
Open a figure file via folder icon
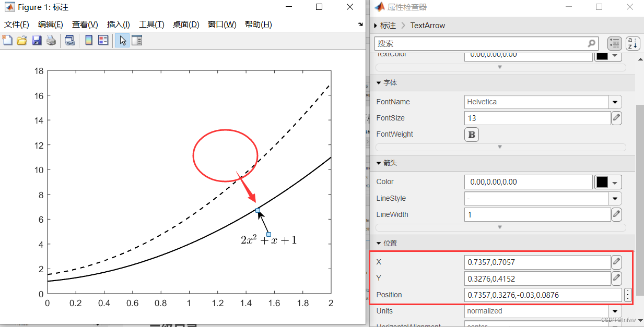tap(21, 40)
